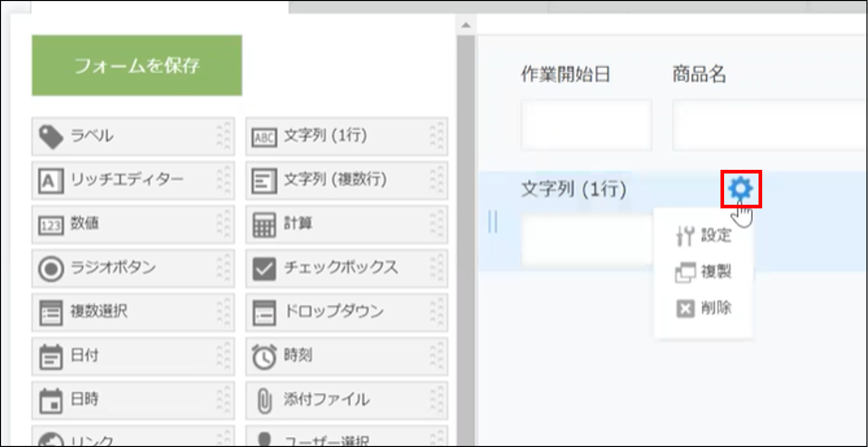The height and width of the screenshot is (447, 868).
Task: Click the 商品名 input box
Action: coord(770,126)
